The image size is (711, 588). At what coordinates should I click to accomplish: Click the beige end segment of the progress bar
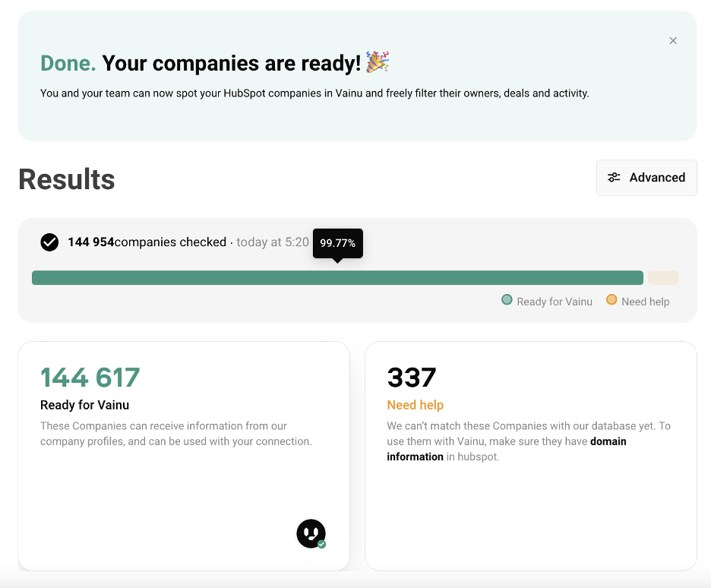click(662, 278)
